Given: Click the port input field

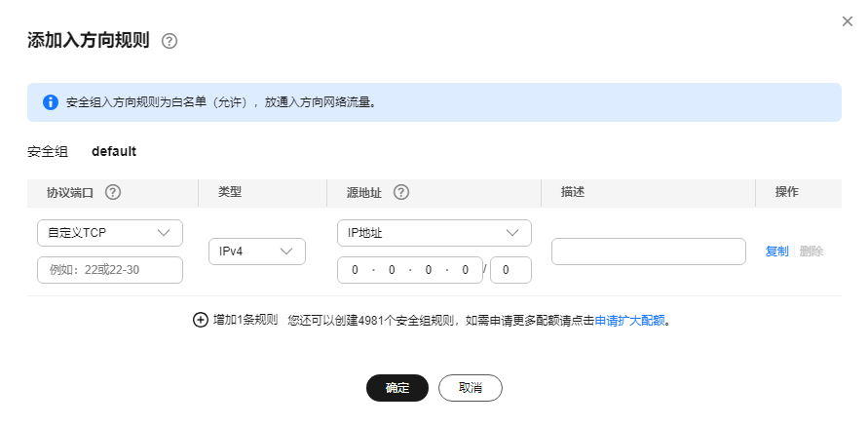Looking at the screenshot, I should click(x=110, y=270).
